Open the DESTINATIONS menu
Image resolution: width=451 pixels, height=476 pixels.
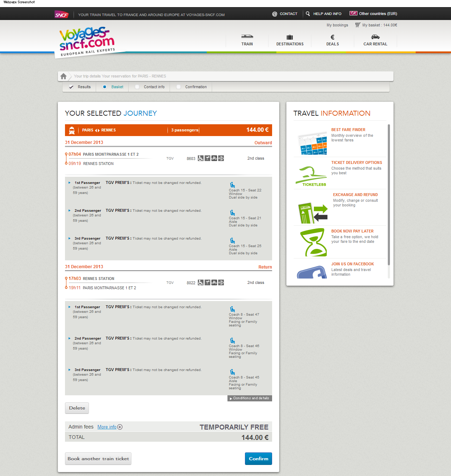tap(290, 44)
